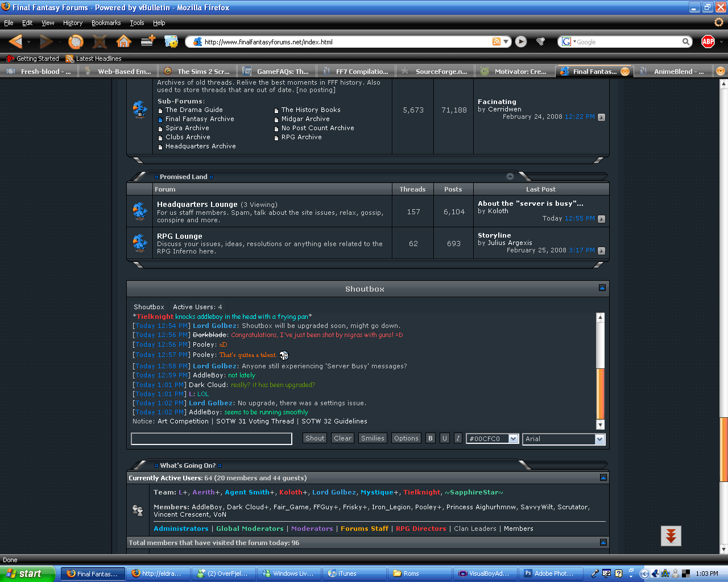The width and height of the screenshot is (728, 582).
Task: Toggle bold formatting in the Shoutbox
Action: (x=431, y=438)
